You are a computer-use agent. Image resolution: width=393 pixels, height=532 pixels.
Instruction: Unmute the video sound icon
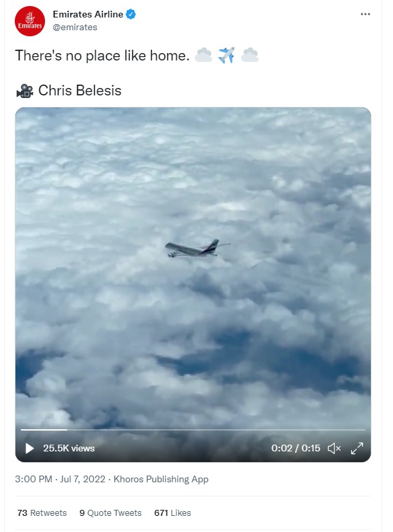tap(334, 448)
